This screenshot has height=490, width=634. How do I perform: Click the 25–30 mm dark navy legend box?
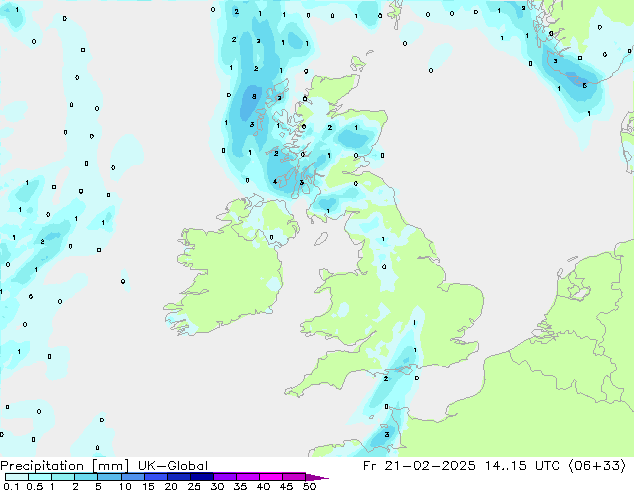click(x=201, y=477)
